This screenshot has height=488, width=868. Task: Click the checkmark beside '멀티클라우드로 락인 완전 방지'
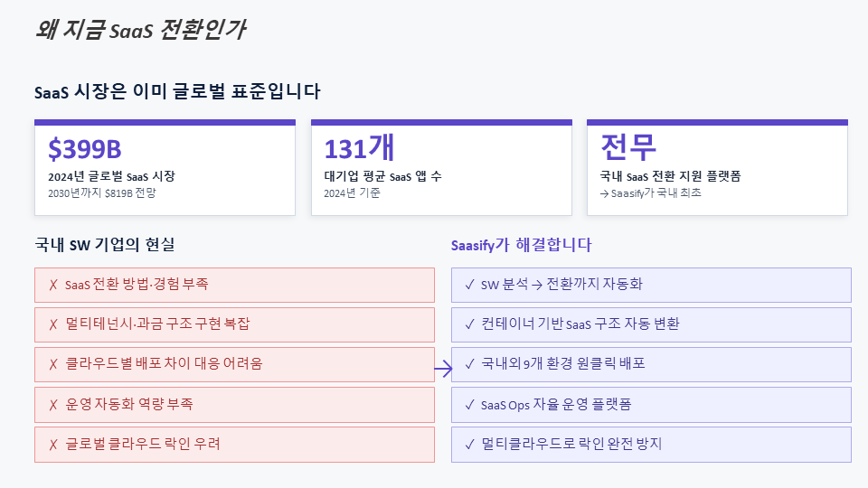click(469, 444)
